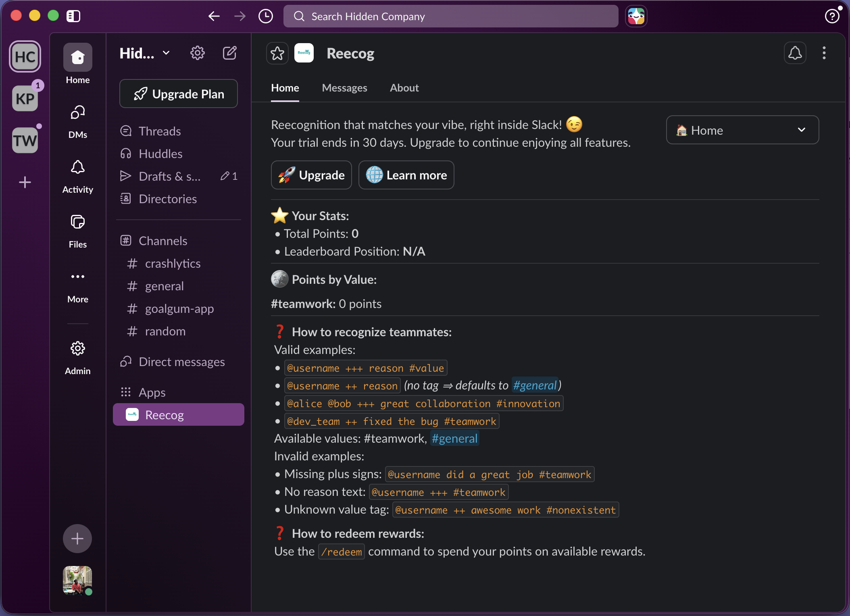Image resolution: width=850 pixels, height=616 pixels.
Task: Add a workspace with the plus icon
Action: 25,182
